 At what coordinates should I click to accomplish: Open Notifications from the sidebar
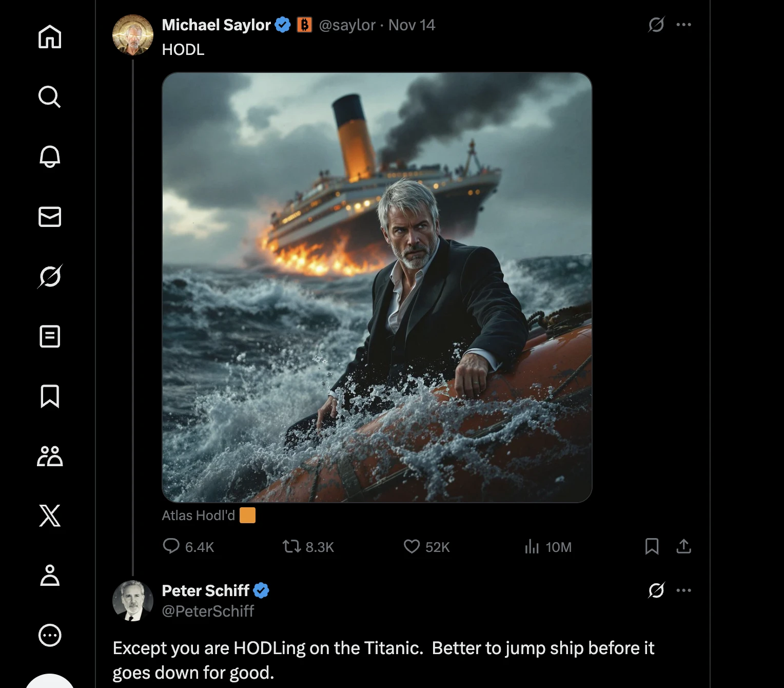point(50,157)
